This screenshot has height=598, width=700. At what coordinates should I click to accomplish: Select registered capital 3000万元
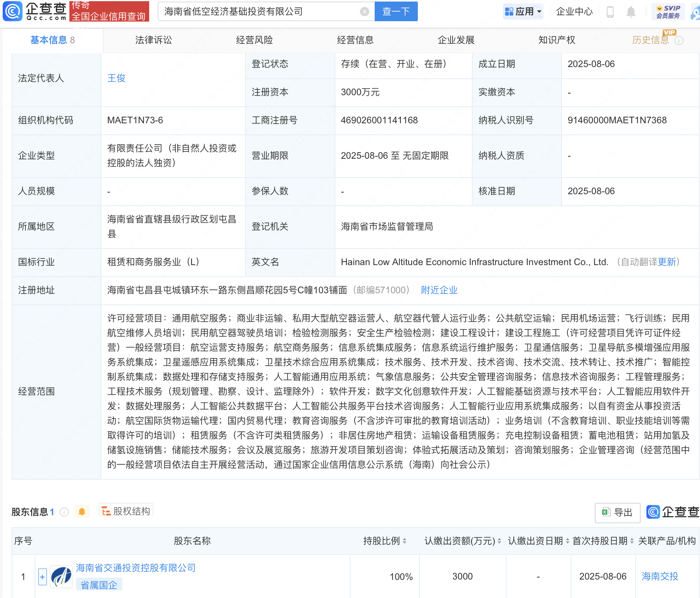[x=360, y=92]
